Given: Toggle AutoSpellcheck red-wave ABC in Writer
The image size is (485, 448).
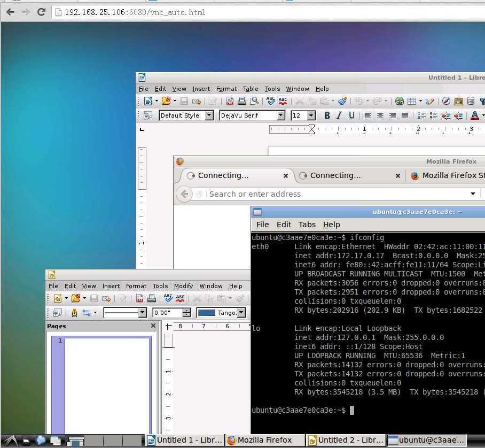Looking at the screenshot, I should coord(283,101).
